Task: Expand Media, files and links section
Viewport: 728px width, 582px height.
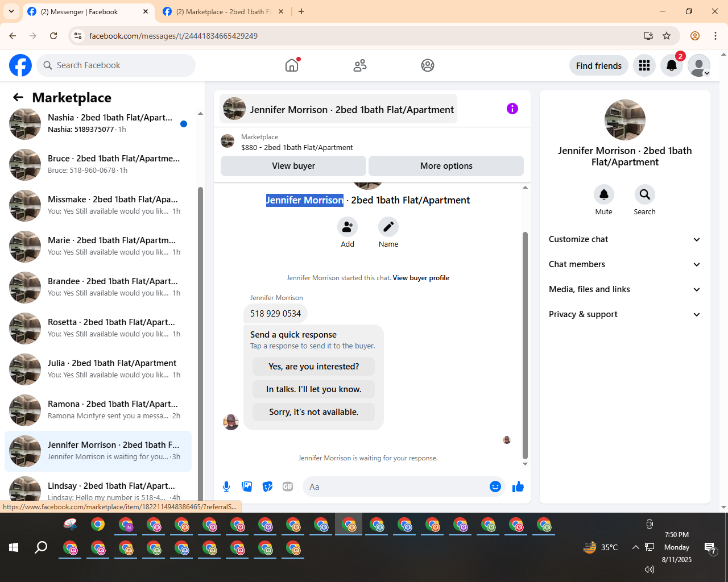Action: (624, 289)
